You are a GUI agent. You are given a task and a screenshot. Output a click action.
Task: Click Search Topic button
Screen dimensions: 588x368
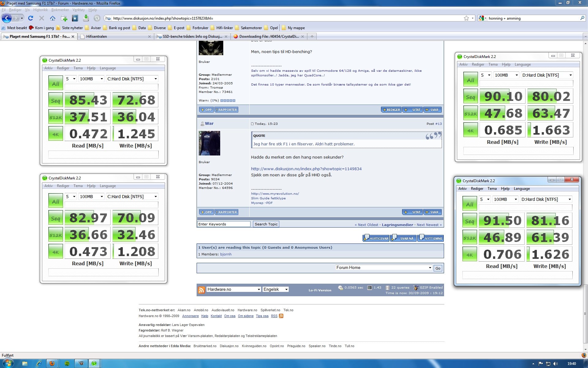coord(266,224)
